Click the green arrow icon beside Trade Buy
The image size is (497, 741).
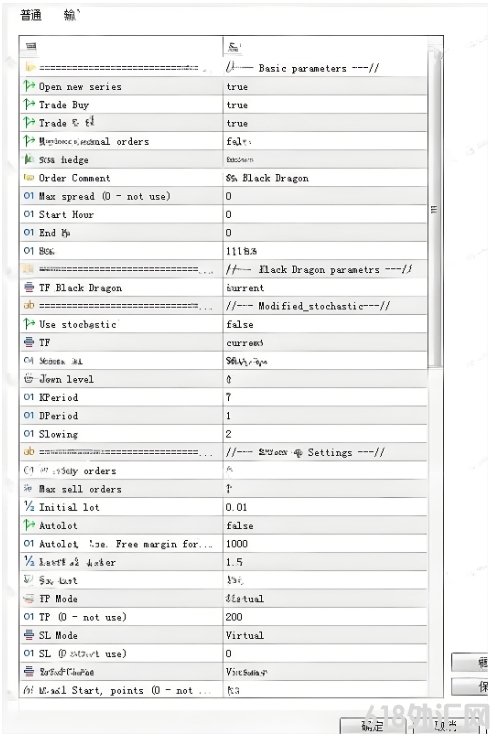(29, 104)
